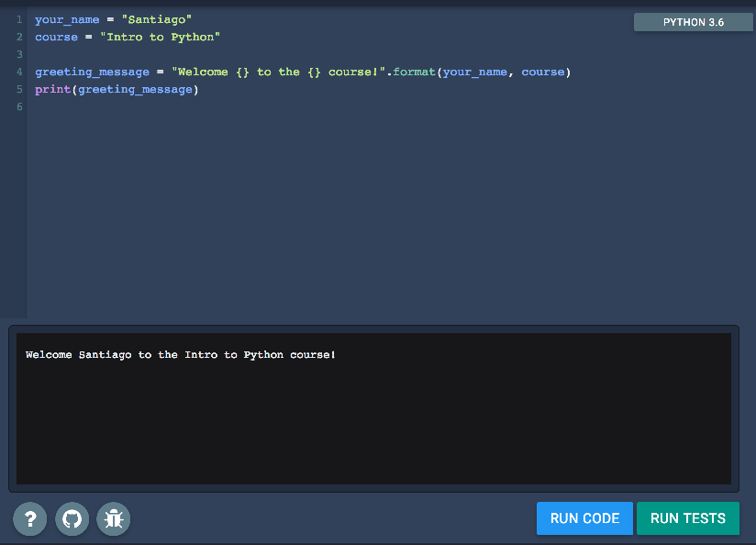This screenshot has height=545, width=756.
Task: Click the bug report icon
Action: click(x=114, y=519)
